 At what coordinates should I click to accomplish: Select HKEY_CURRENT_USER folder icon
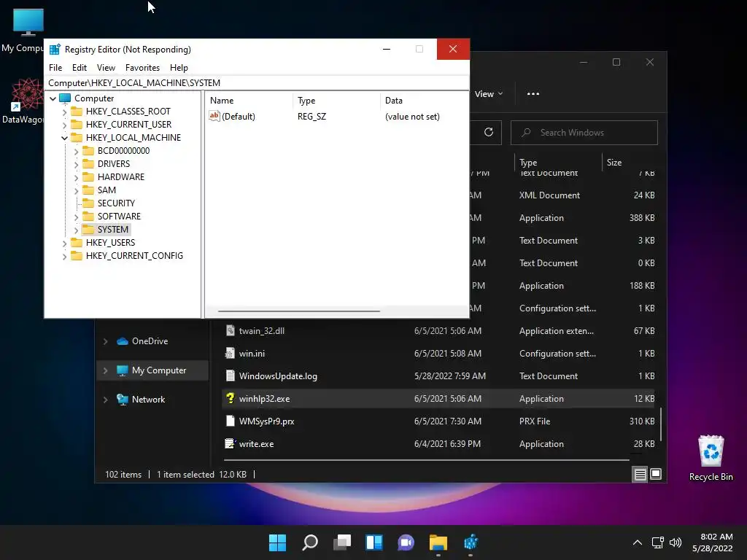[77, 124]
